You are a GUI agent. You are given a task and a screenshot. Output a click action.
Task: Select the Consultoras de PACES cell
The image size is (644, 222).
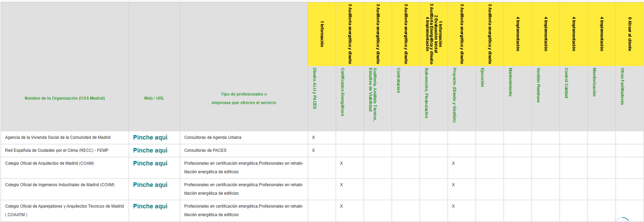(205, 150)
